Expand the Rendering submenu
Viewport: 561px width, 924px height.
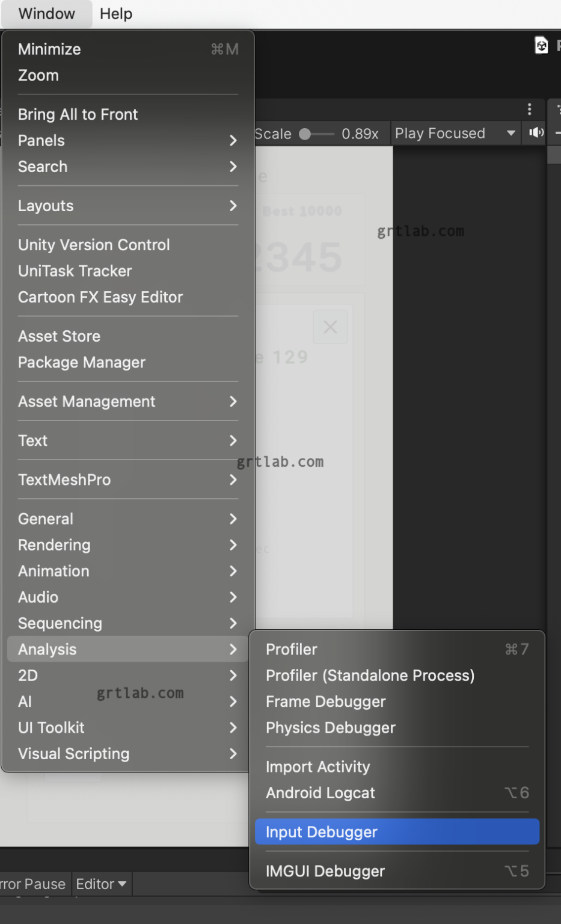pos(54,544)
